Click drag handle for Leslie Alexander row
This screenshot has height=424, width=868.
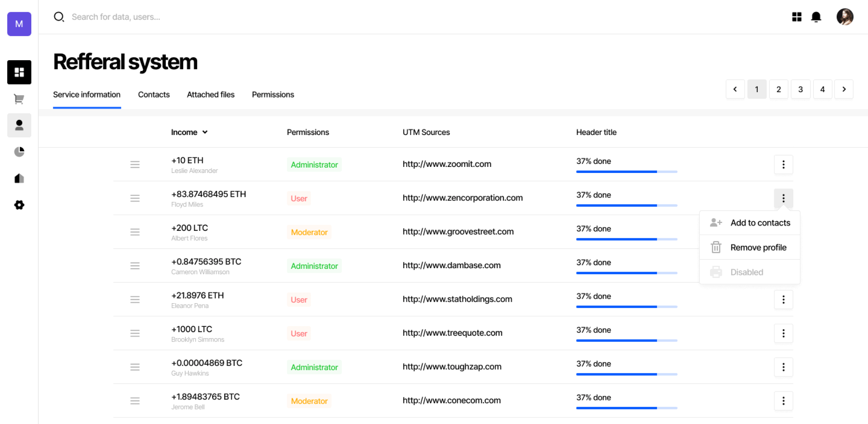[x=135, y=165]
